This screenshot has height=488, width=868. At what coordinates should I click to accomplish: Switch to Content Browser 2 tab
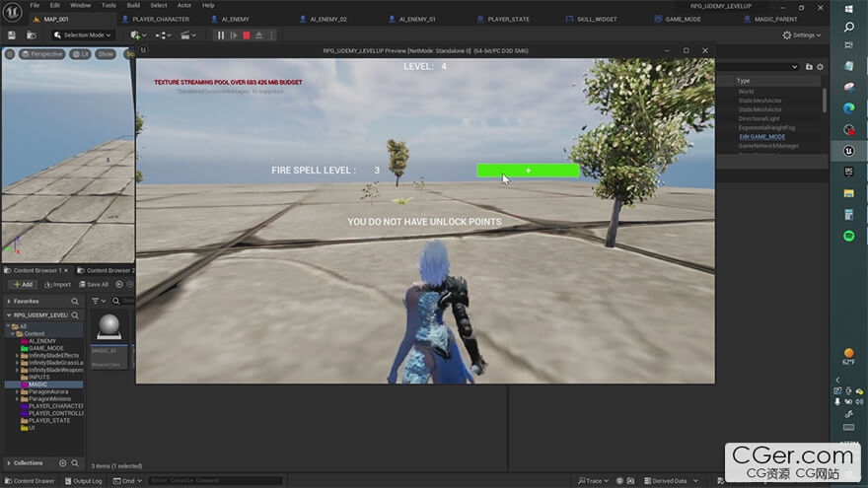(106, 270)
